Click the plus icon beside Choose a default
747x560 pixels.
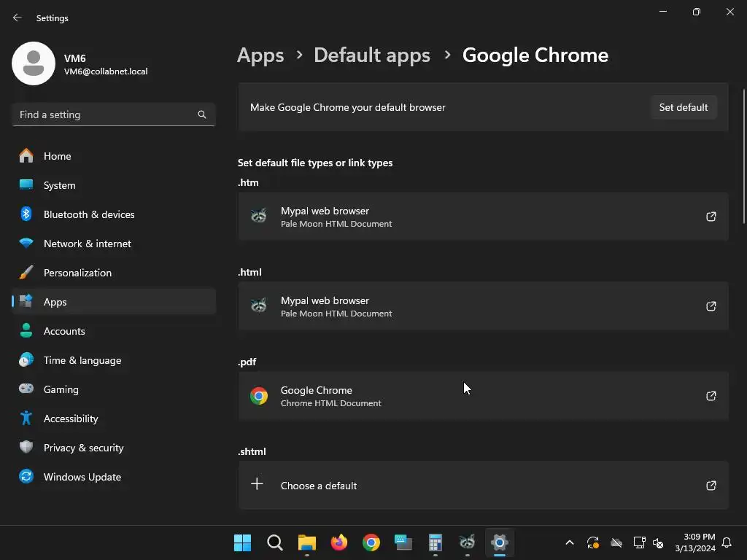click(x=258, y=484)
